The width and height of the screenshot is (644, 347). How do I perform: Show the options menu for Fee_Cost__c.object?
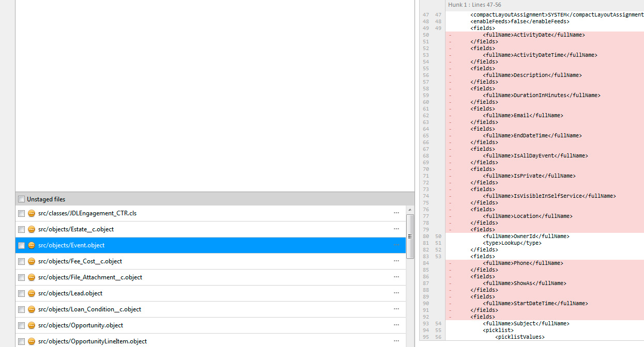(x=396, y=261)
